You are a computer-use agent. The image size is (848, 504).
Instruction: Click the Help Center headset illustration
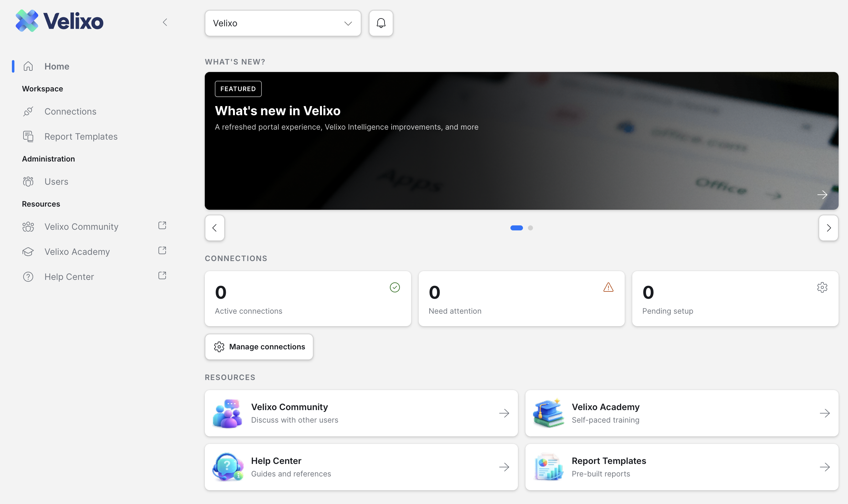pos(228,467)
